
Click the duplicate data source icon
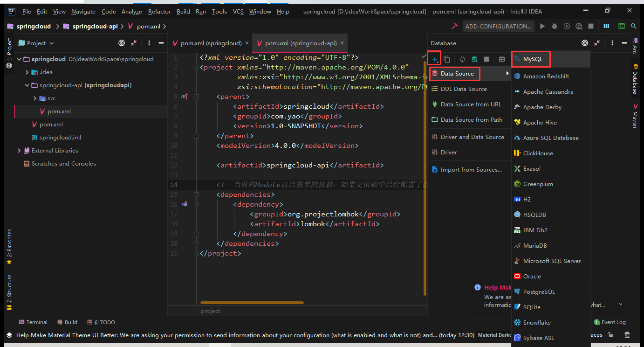click(447, 59)
